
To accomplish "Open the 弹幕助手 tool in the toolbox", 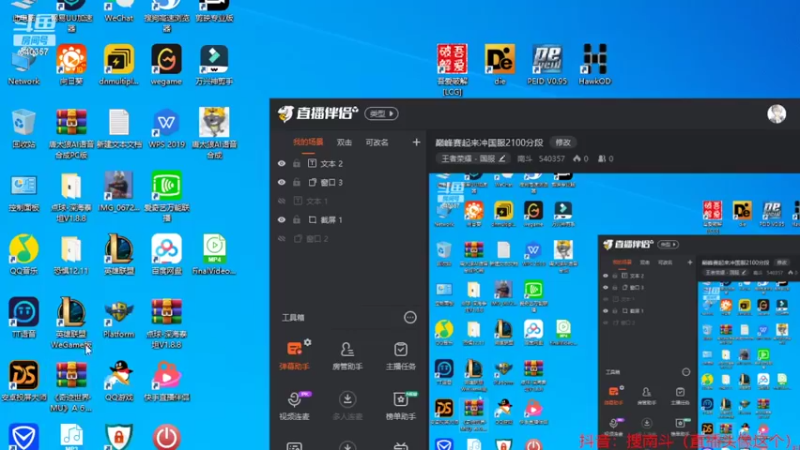I will click(x=294, y=355).
